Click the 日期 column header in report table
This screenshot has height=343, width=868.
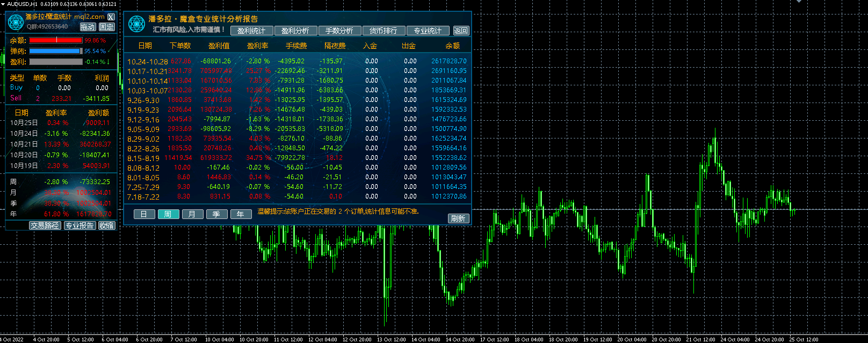145,46
